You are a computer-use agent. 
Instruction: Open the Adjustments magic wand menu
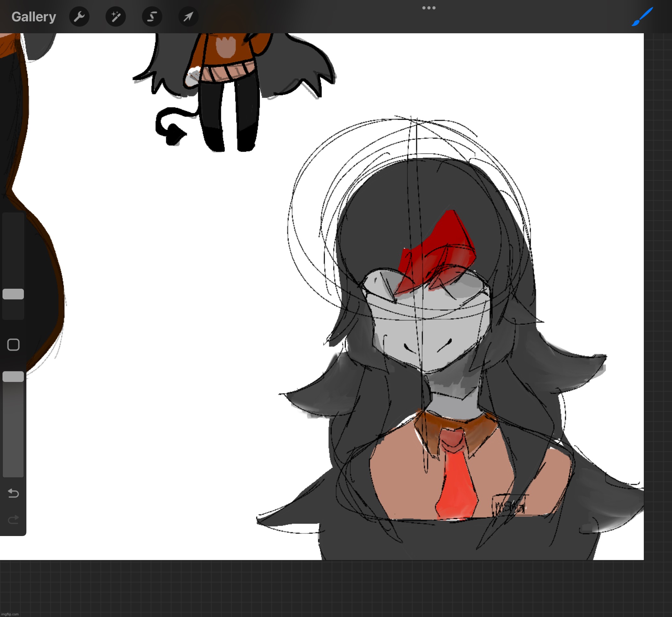click(116, 17)
